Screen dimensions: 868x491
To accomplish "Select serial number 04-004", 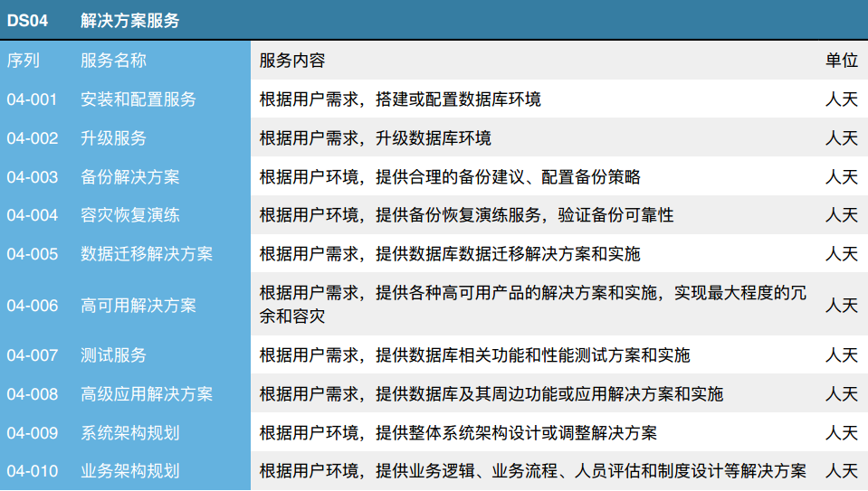I will click(32, 214).
